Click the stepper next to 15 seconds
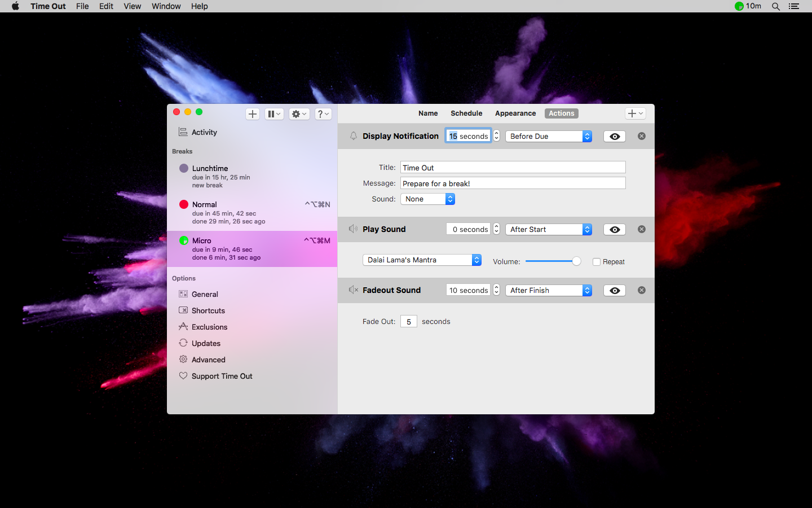812x508 pixels. click(496, 136)
